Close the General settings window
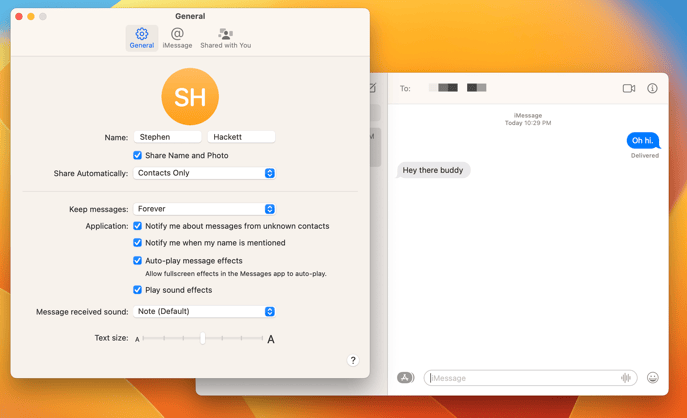 point(19,17)
